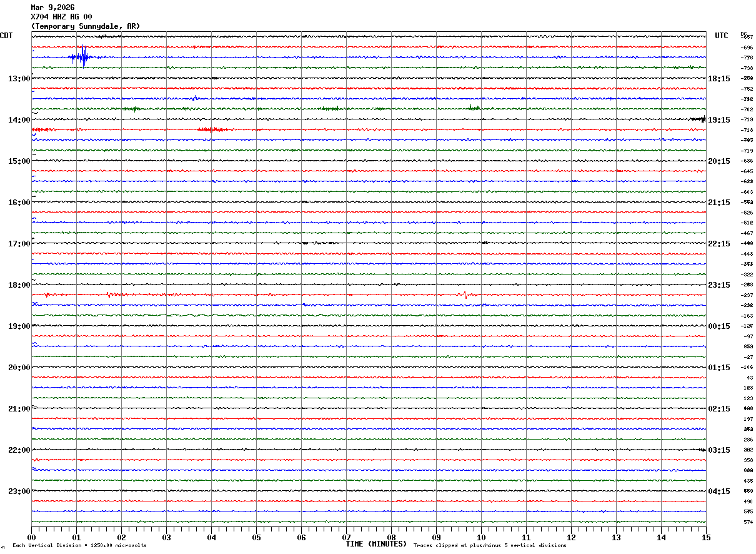Screen dimensions: 756x554
Task: Click the '18:00' CDT time label
Action: 19,285
